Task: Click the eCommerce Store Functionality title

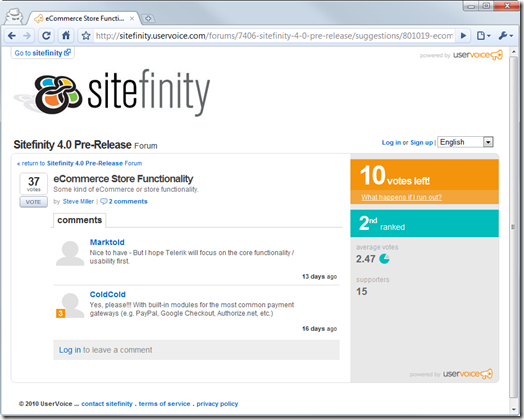Action: click(123, 179)
